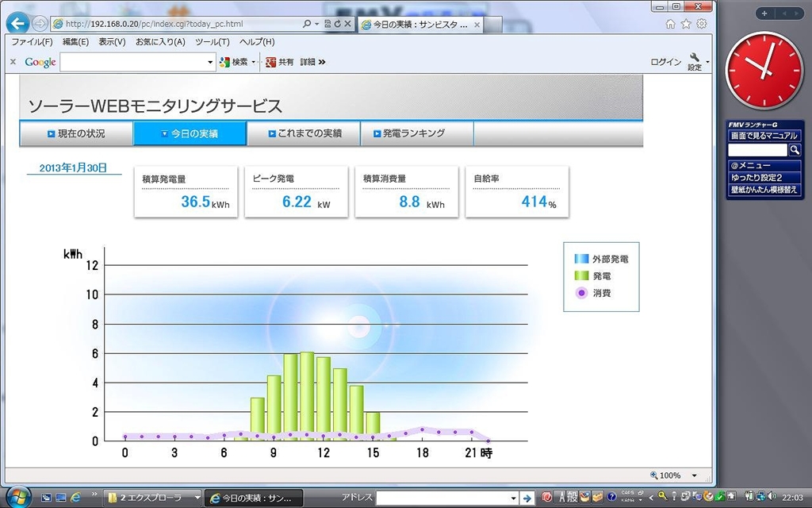Click ログイン on the Google toolbar

(x=666, y=62)
